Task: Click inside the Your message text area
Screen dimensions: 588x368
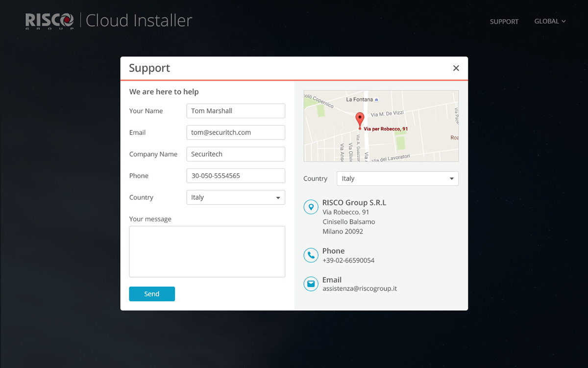Action: pyautogui.click(x=207, y=252)
